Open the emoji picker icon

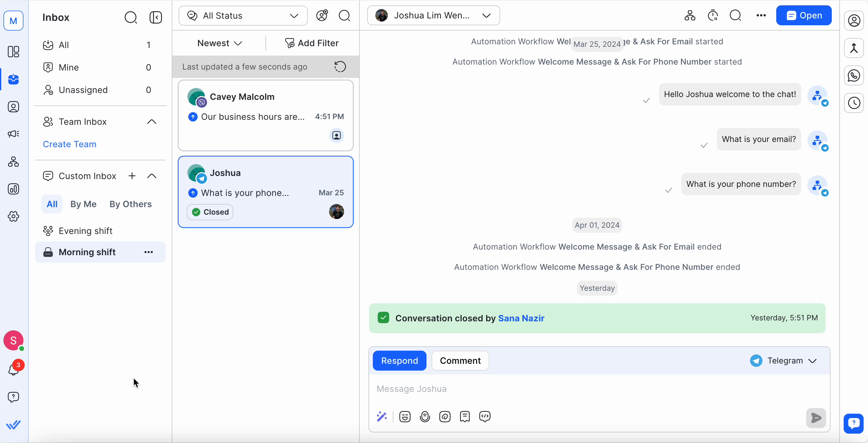(x=405, y=417)
